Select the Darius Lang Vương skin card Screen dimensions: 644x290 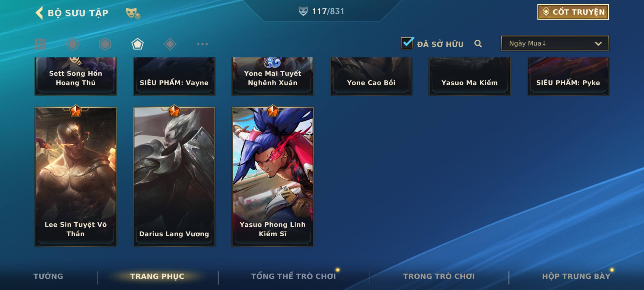point(174,177)
